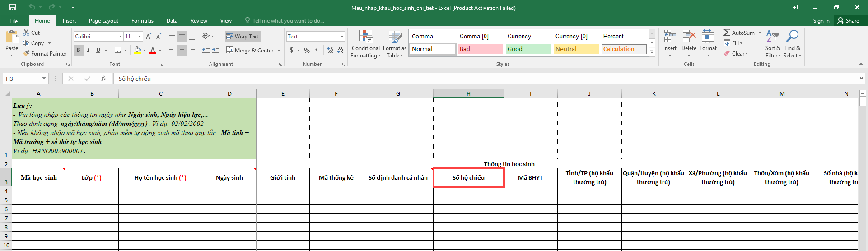Viewport: 868px width, 251px height.
Task: Select the Format Painter tool
Action: point(45,53)
